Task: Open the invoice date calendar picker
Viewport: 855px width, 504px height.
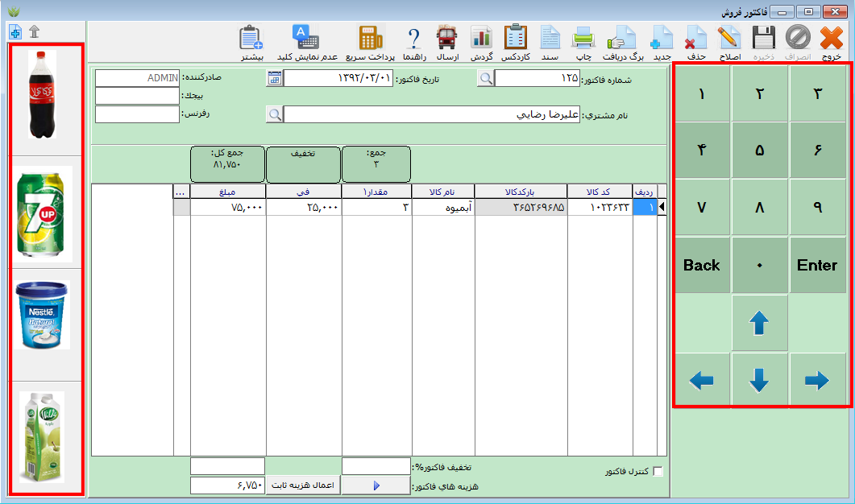Action: click(274, 78)
